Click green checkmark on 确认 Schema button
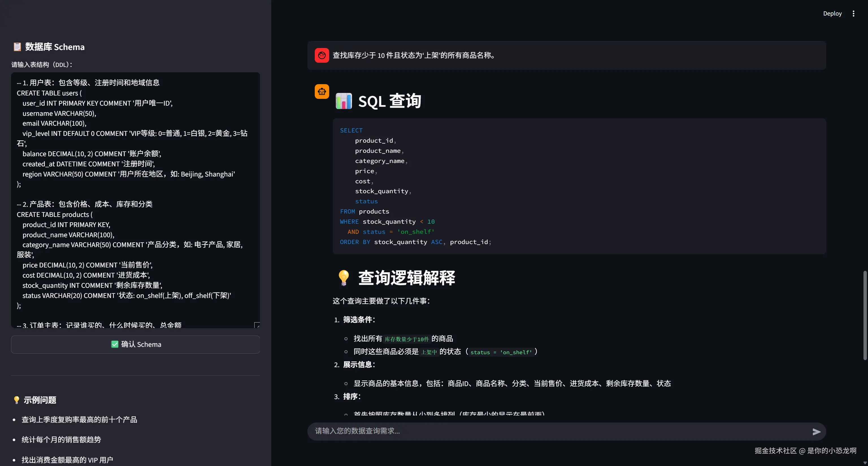 click(114, 344)
